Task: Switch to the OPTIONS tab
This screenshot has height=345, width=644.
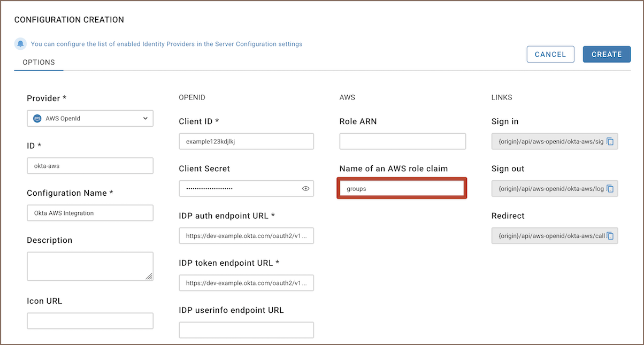Action: 39,63
